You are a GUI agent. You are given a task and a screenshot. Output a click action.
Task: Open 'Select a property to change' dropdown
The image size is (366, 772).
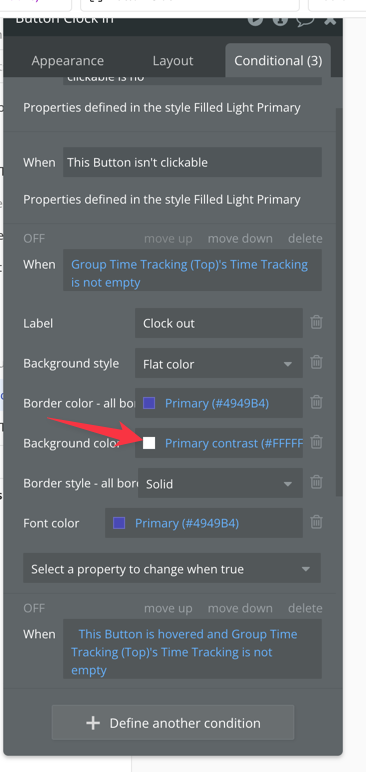tap(172, 568)
